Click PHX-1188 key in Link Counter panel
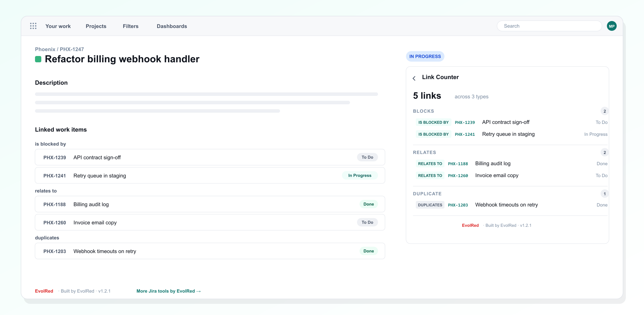This screenshot has width=644, height=315. (458, 164)
